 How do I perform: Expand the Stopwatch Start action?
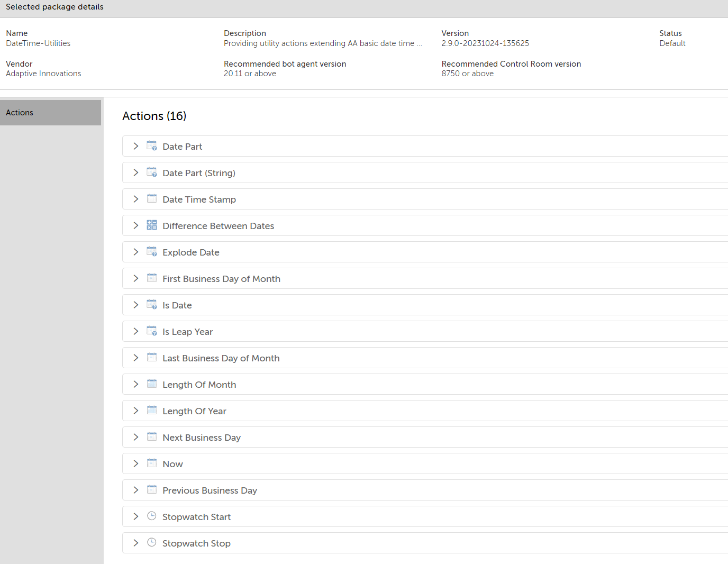(x=136, y=516)
